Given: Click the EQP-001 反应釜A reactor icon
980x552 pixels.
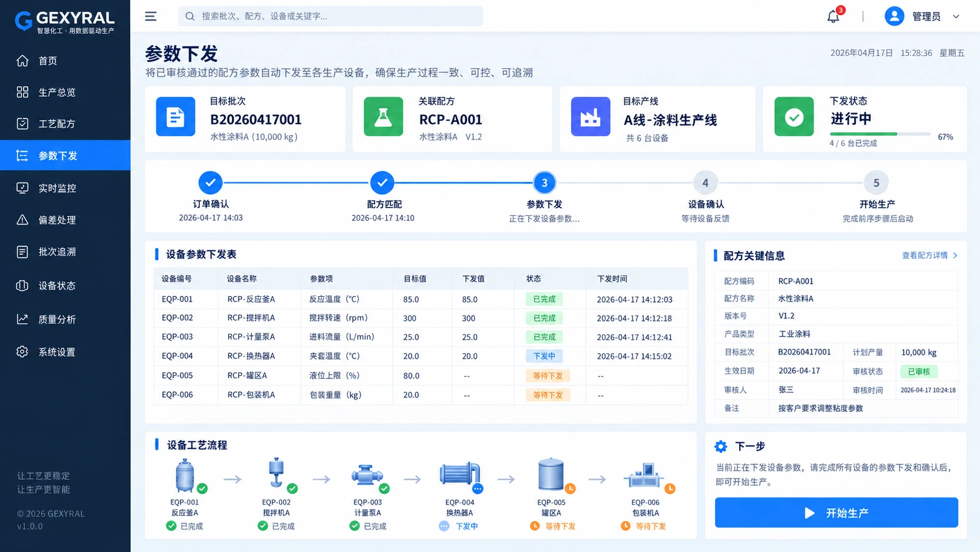Looking at the screenshot, I should point(185,475).
